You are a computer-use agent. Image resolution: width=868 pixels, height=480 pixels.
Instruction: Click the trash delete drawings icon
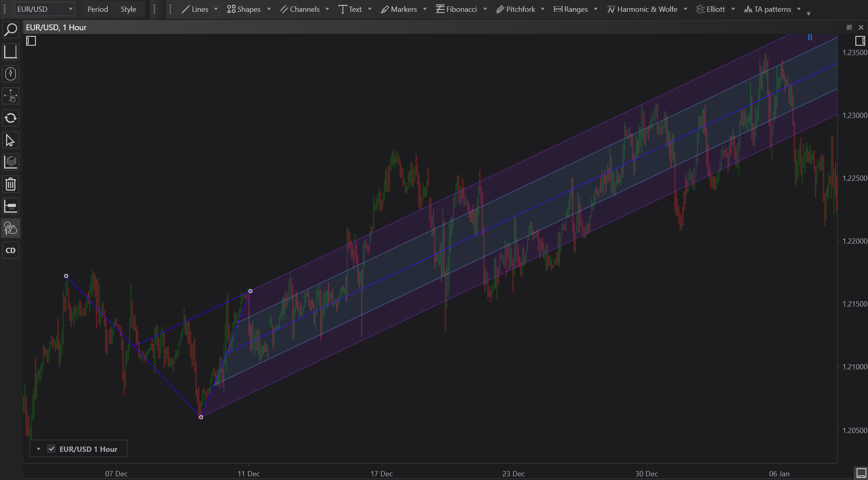[x=11, y=184]
